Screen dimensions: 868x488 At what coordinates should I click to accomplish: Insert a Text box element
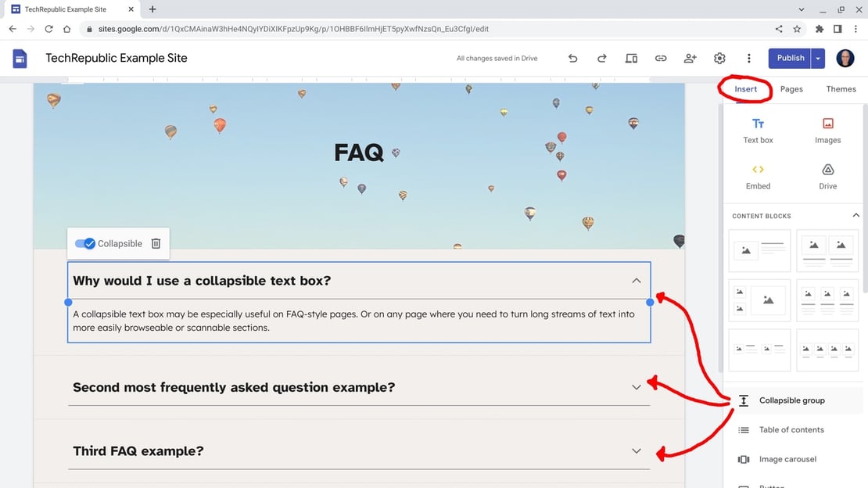(757, 130)
